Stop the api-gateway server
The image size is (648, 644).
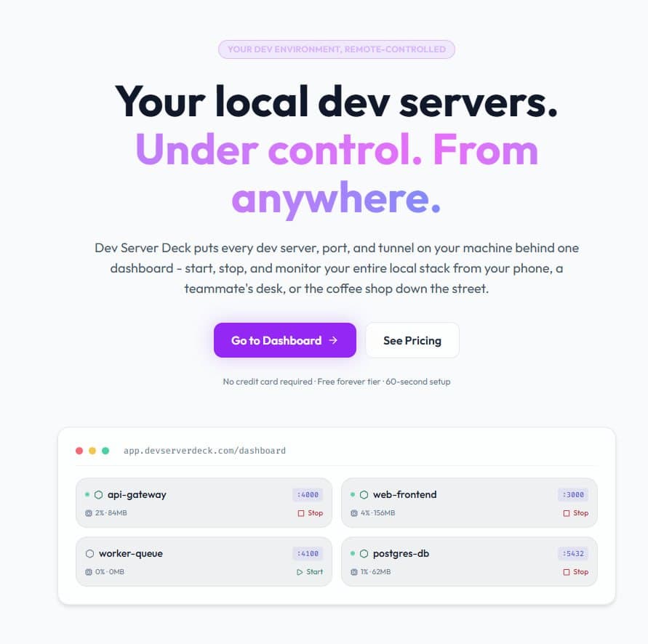click(x=311, y=512)
